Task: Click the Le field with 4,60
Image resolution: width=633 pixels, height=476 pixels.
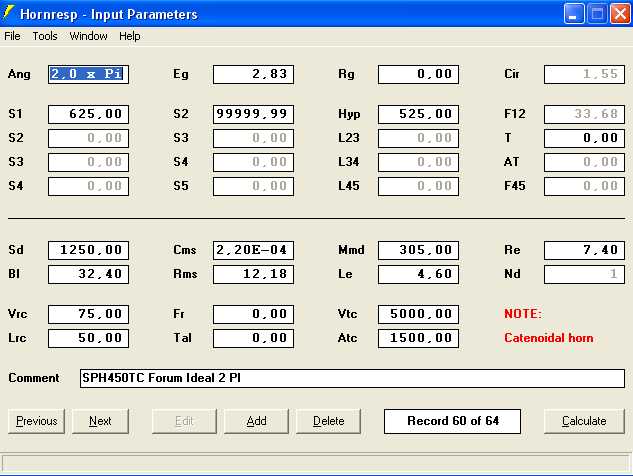Action: tap(418, 274)
